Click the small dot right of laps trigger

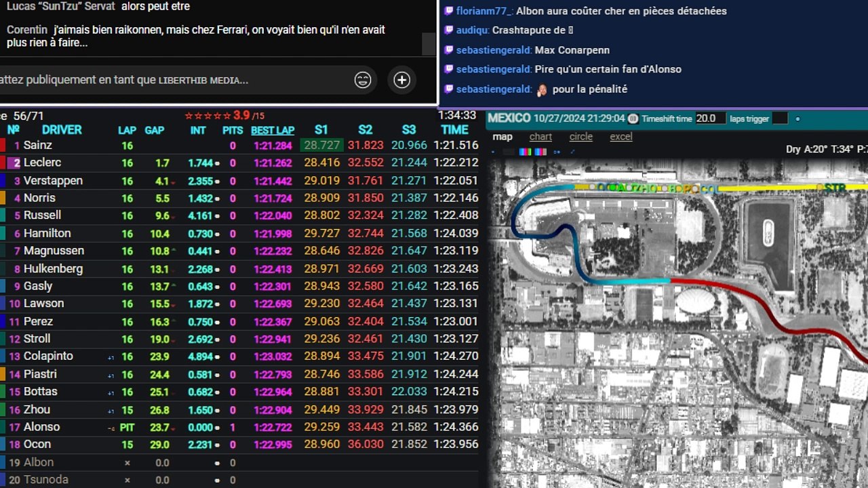[797, 119]
